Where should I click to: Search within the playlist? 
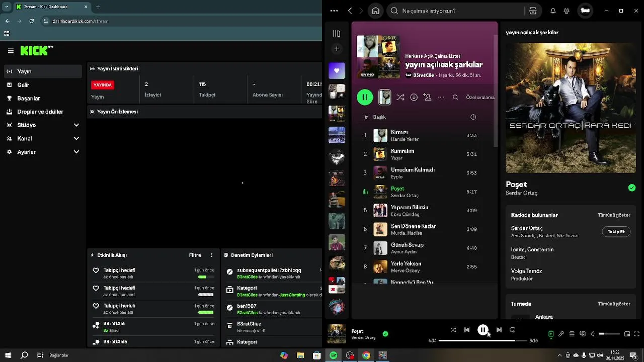[455, 97]
